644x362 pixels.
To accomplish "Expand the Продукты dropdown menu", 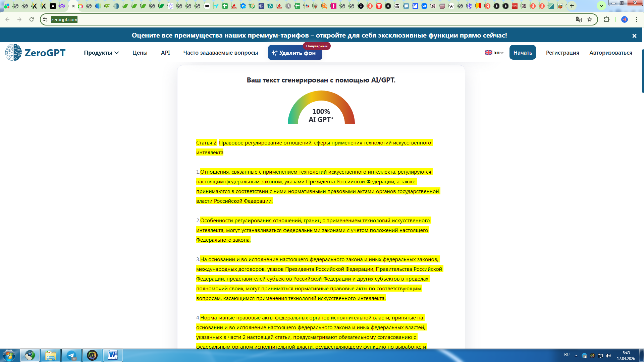I will [101, 53].
